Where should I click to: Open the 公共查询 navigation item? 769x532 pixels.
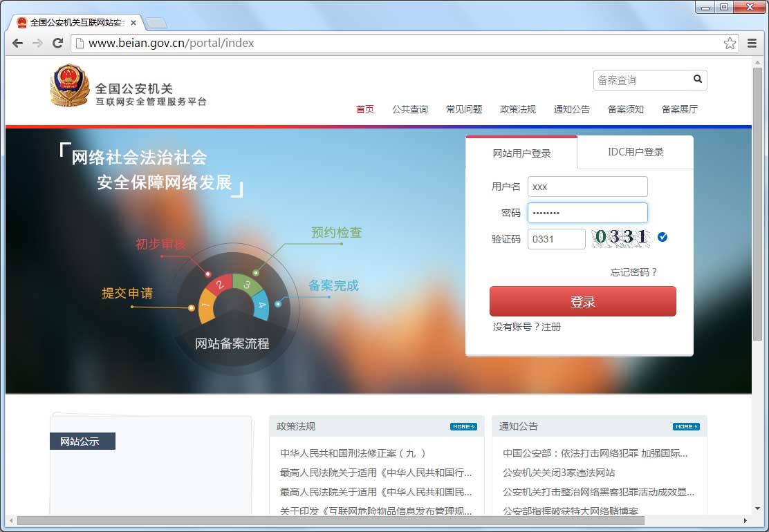[x=410, y=109]
